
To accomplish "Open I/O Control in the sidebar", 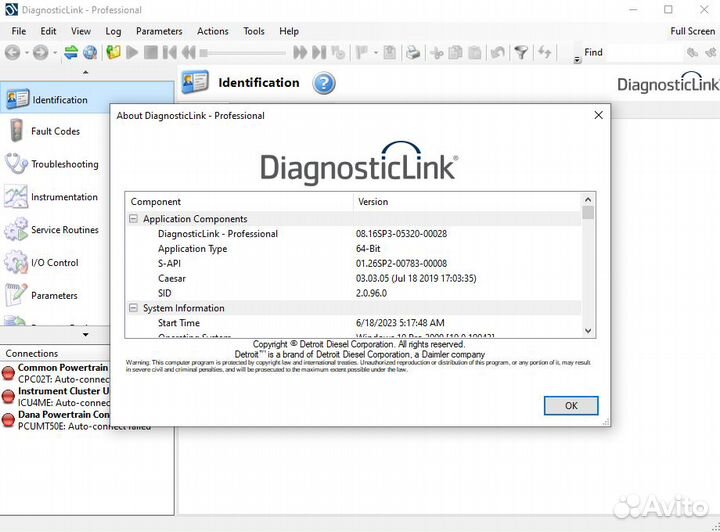I will point(55,263).
